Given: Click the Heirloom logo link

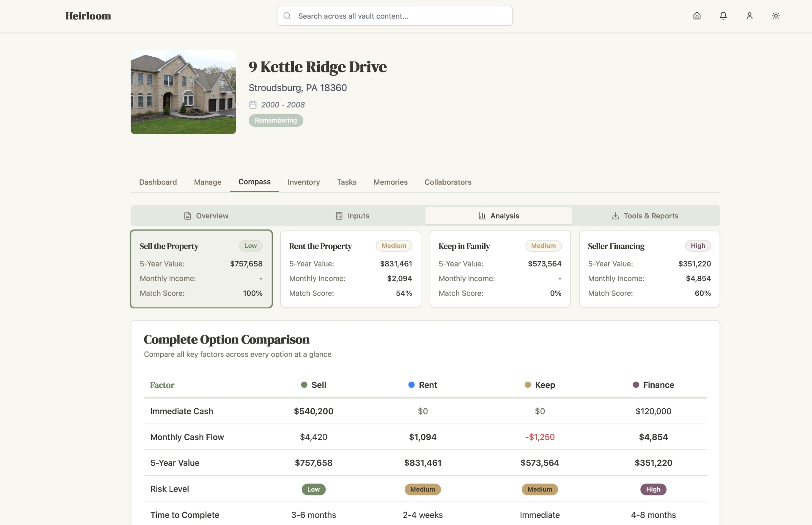Looking at the screenshot, I should (88, 16).
